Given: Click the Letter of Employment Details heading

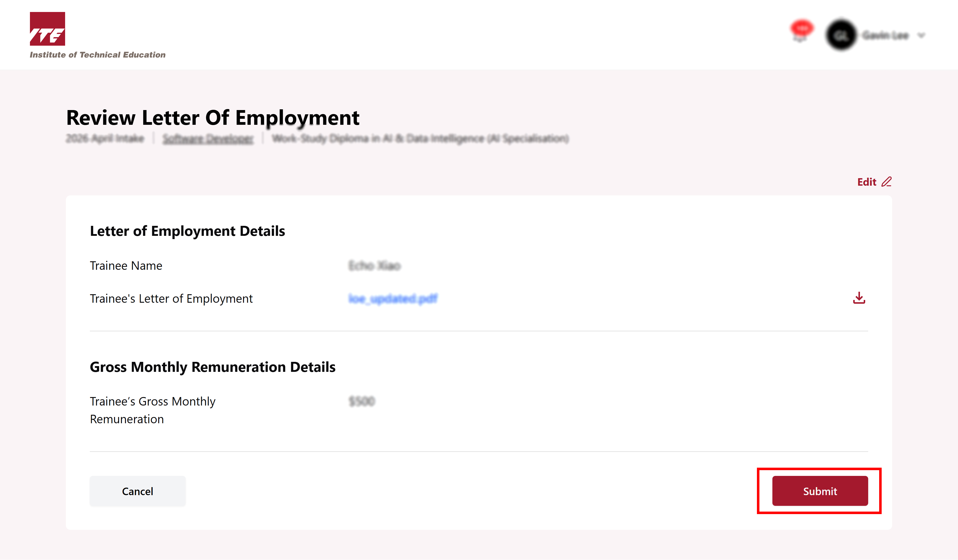Looking at the screenshot, I should pyautogui.click(x=187, y=231).
